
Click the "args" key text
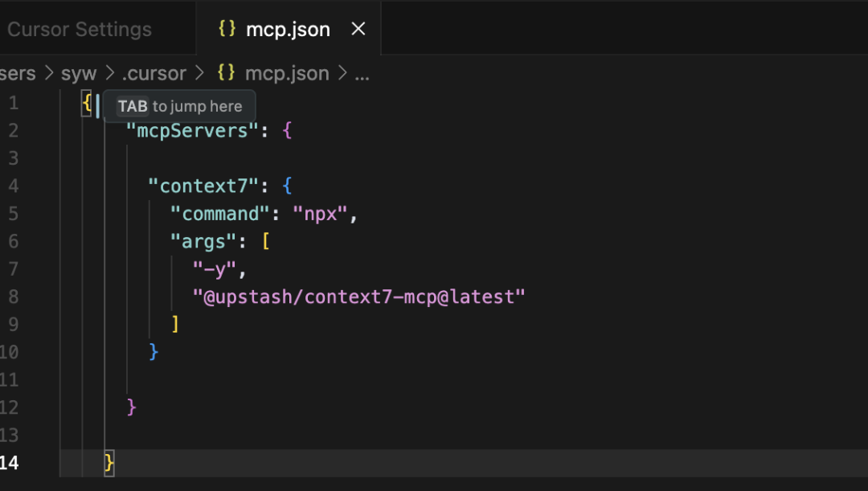[203, 242]
